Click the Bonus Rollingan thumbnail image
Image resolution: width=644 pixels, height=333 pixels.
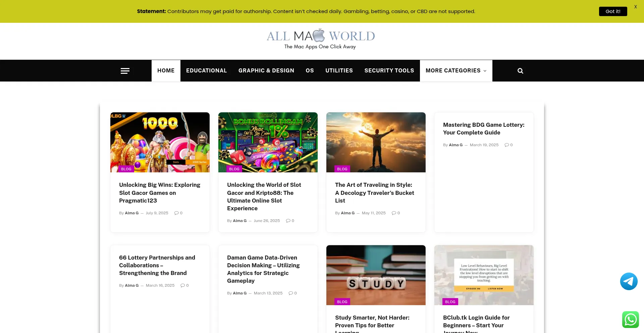268,142
